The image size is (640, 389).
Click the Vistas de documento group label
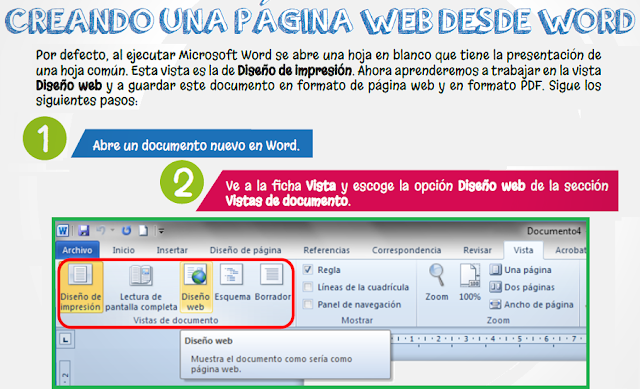176,320
